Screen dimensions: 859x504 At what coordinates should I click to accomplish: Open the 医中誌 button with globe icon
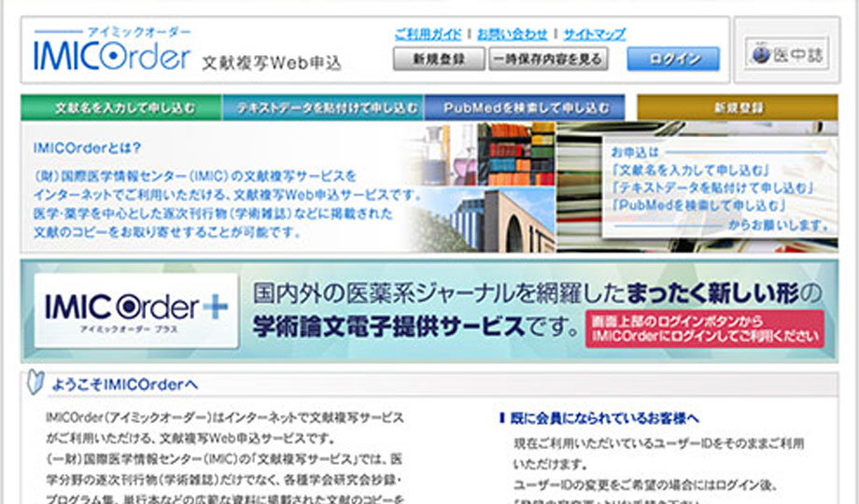pyautogui.click(x=787, y=54)
